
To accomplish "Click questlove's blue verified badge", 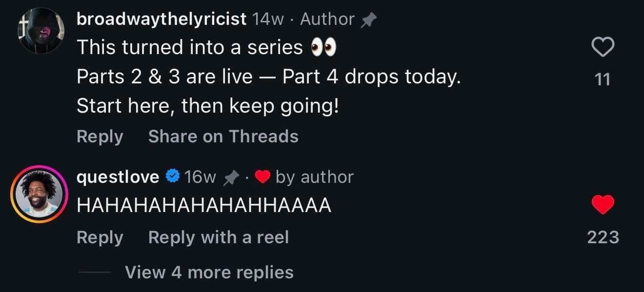I will coord(173,176).
